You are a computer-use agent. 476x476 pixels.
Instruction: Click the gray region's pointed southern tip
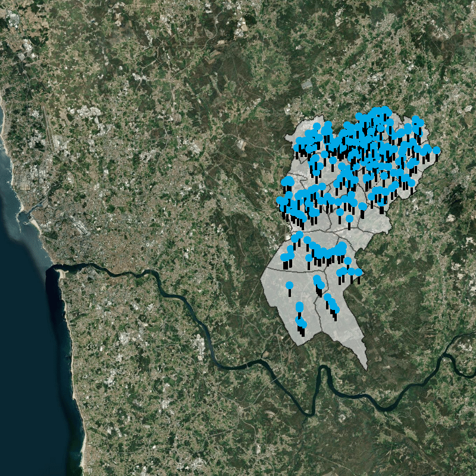tap(365, 367)
